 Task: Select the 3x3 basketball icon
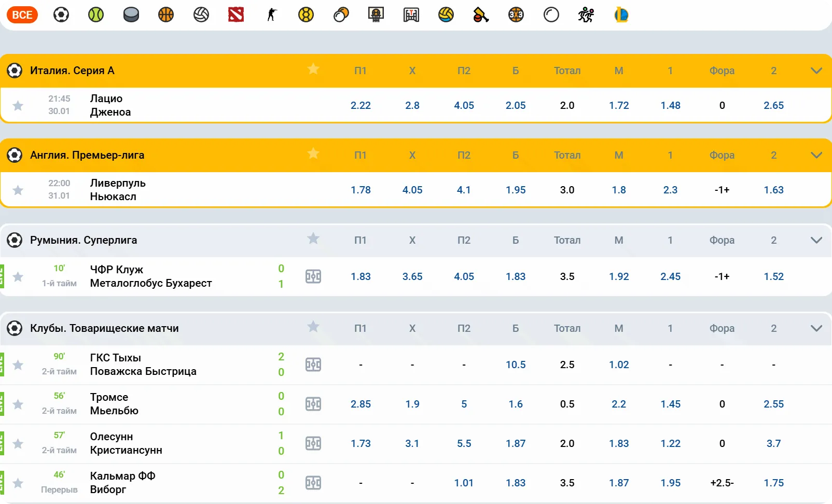point(516,15)
